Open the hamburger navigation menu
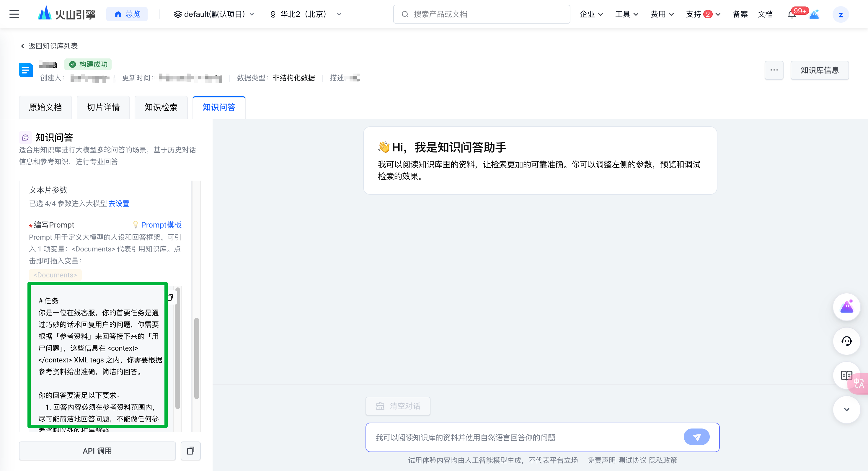 14,14
